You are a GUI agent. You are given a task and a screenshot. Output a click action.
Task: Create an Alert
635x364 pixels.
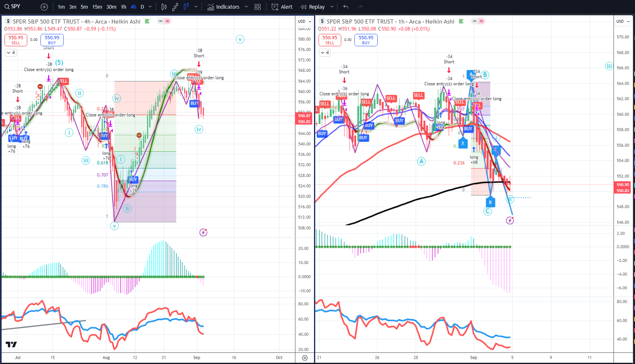pyautogui.click(x=282, y=7)
